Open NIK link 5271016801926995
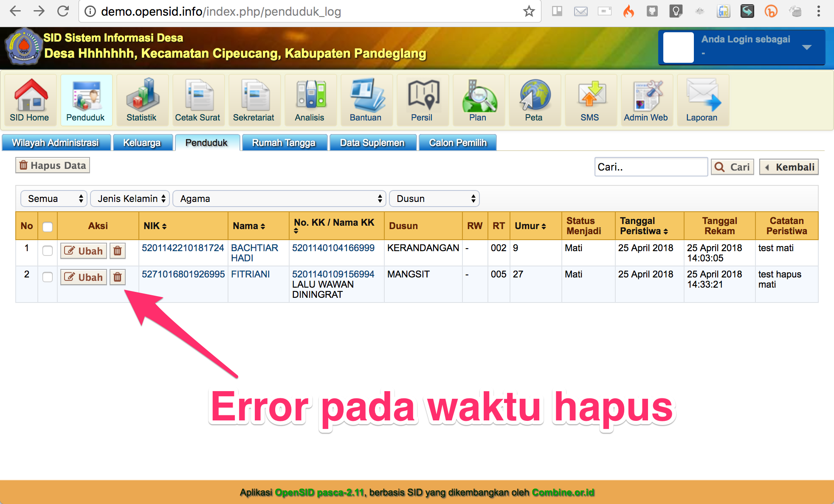Viewport: 834px width, 504px height. [x=183, y=274]
